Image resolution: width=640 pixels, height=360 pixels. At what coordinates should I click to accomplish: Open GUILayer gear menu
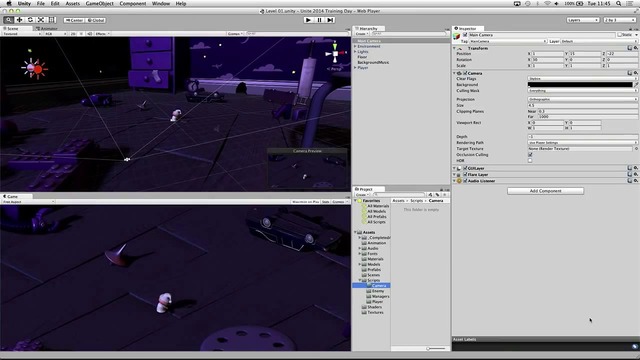coord(636,168)
